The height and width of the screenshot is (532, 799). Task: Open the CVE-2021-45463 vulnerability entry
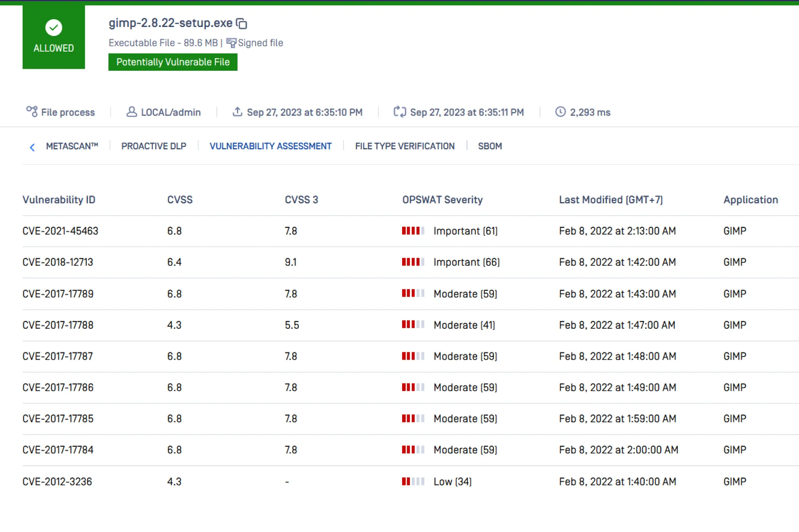[x=60, y=231]
